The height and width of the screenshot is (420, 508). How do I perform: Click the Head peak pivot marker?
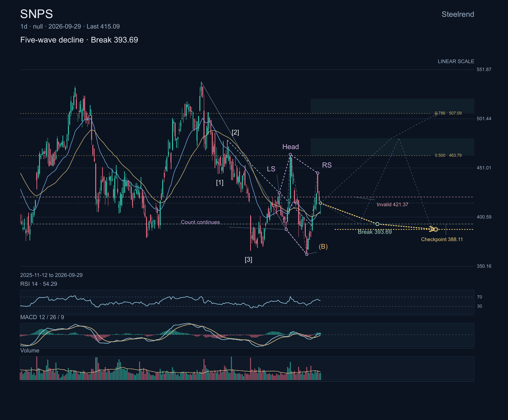click(290, 155)
